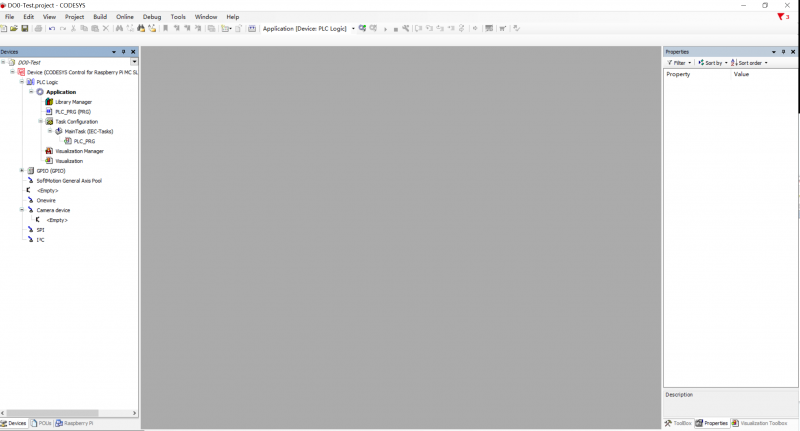
Task: Collapse the Task Configuration tree node
Action: [41, 122]
